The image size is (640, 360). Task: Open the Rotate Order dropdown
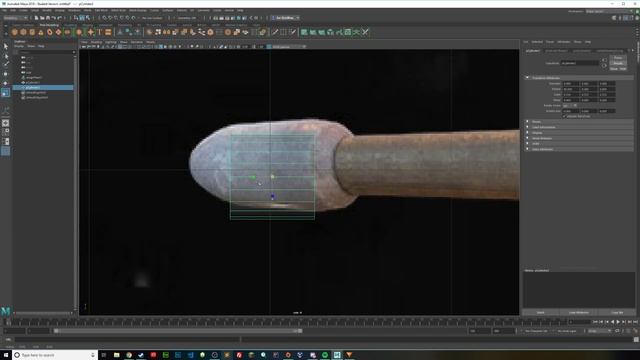[569, 105]
